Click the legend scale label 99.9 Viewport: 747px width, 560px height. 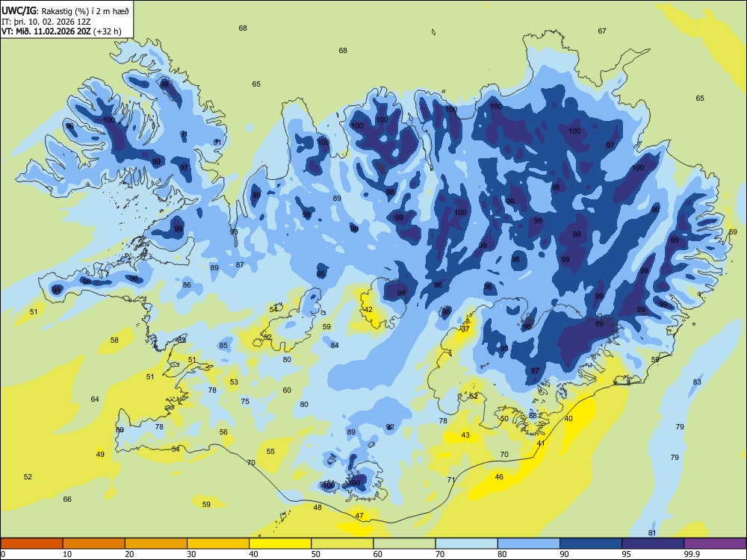(692, 554)
